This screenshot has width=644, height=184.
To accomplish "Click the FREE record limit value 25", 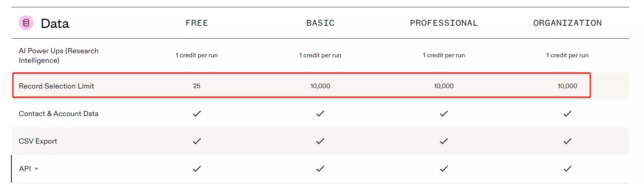I will tap(197, 86).
